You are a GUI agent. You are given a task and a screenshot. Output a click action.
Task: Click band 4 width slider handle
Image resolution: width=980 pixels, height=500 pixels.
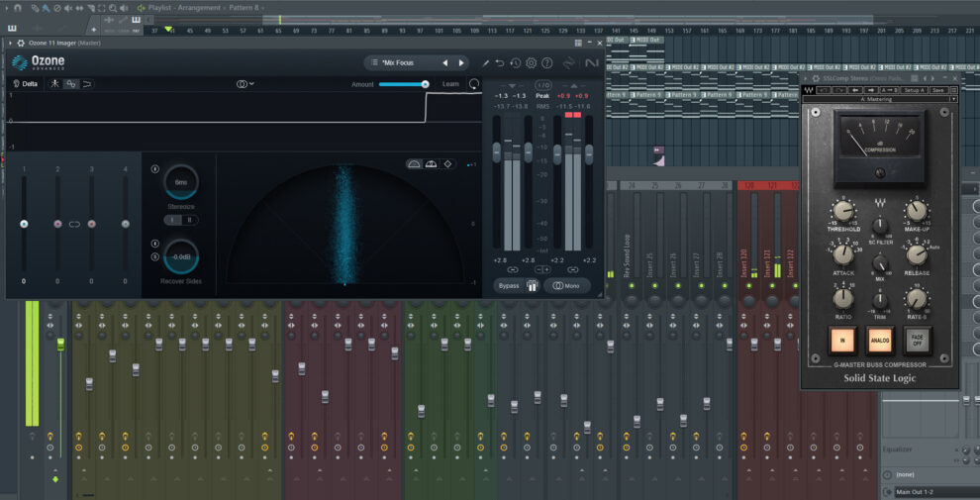(x=125, y=224)
